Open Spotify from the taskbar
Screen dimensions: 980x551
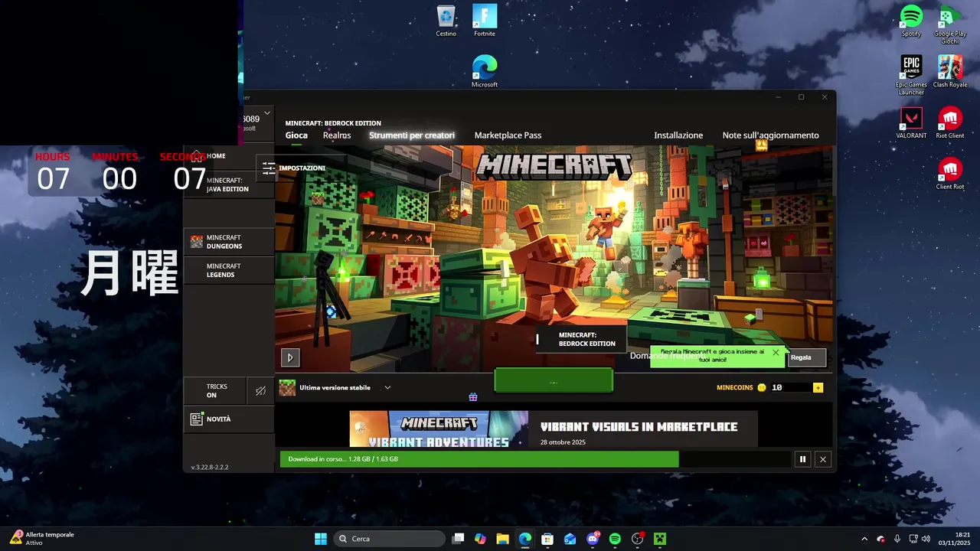615,539
